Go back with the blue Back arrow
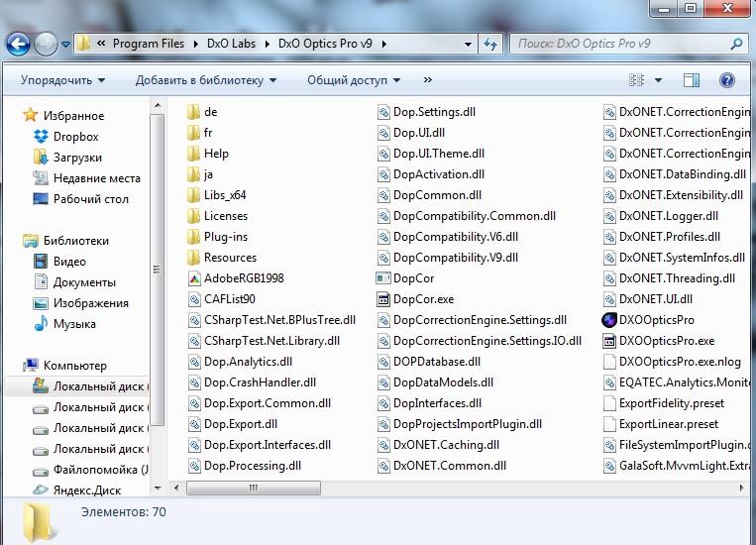The width and height of the screenshot is (756, 545). [x=18, y=45]
